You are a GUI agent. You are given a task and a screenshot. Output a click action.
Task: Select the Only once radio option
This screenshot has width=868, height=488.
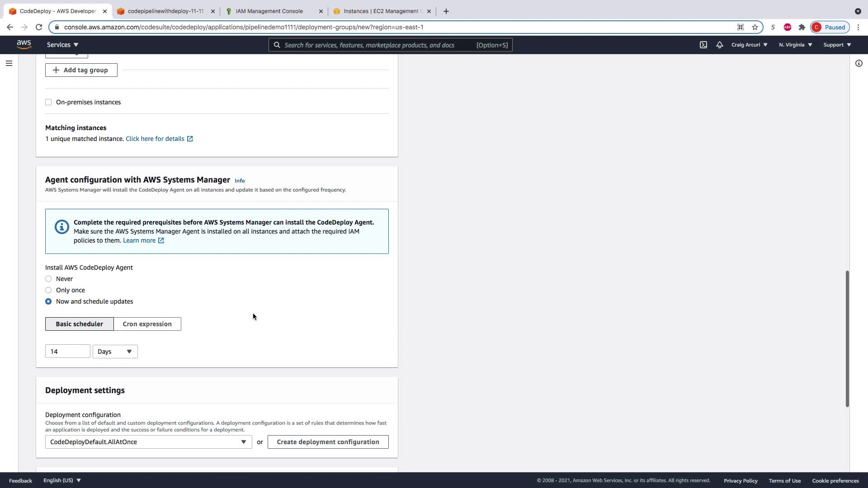pyautogui.click(x=48, y=290)
